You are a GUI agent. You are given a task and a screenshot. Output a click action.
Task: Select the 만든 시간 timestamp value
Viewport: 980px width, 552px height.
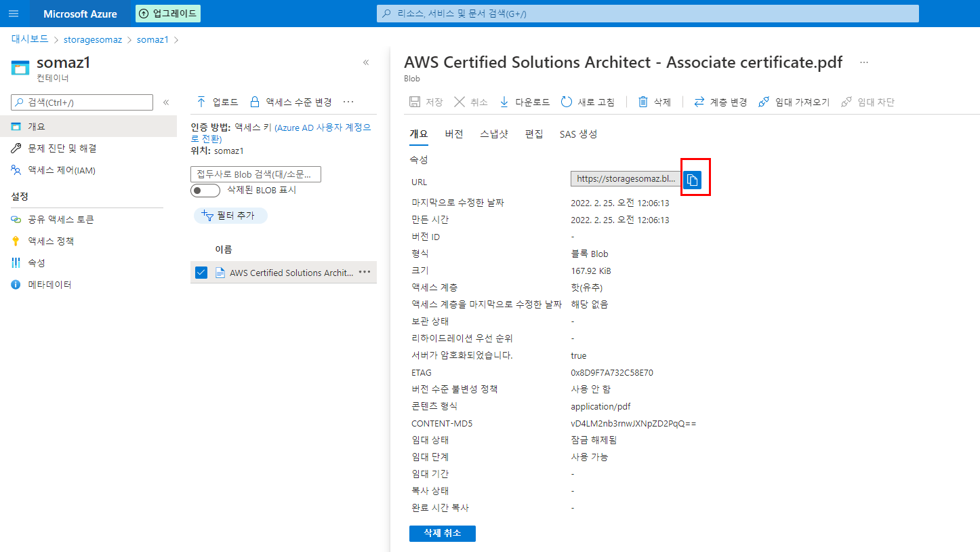[x=620, y=220]
